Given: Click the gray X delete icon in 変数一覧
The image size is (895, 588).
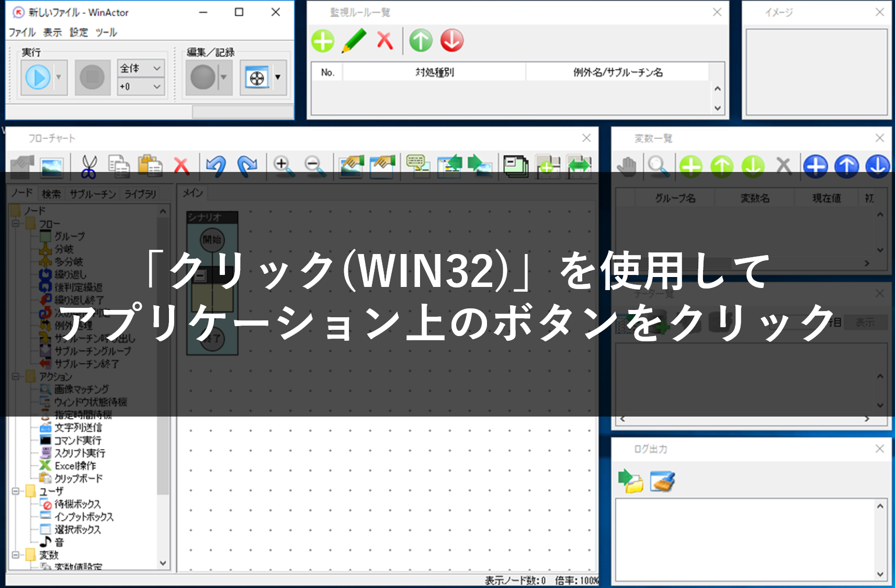Looking at the screenshot, I should tap(784, 166).
